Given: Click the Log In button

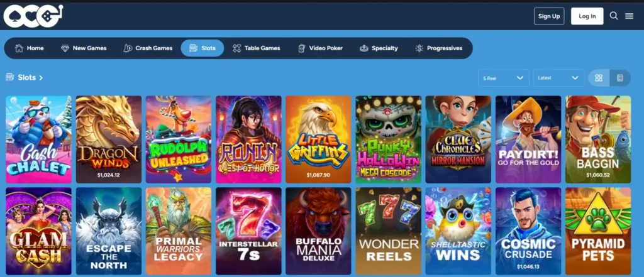Looking at the screenshot, I should [x=587, y=16].
